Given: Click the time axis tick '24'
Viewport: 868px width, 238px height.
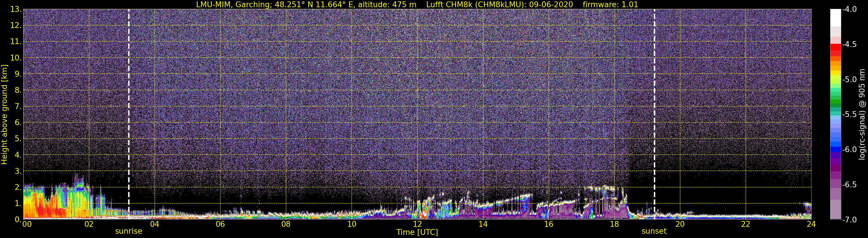Looking at the screenshot, I should pos(811,224).
